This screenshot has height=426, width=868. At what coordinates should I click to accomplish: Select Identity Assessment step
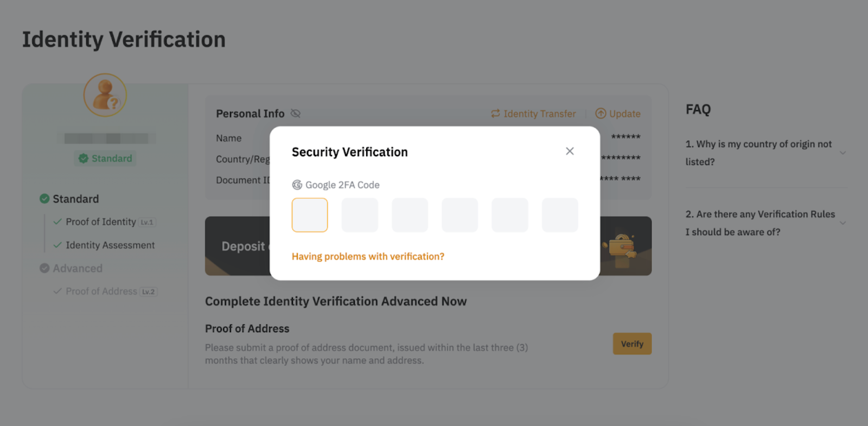coord(110,245)
